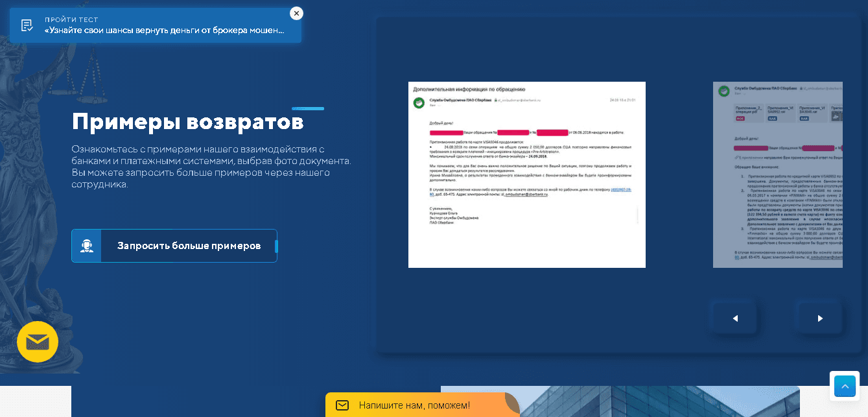The image size is (868, 417).
Task: Click envelope icon in 'Напишите нам' widget
Action: (x=342, y=405)
